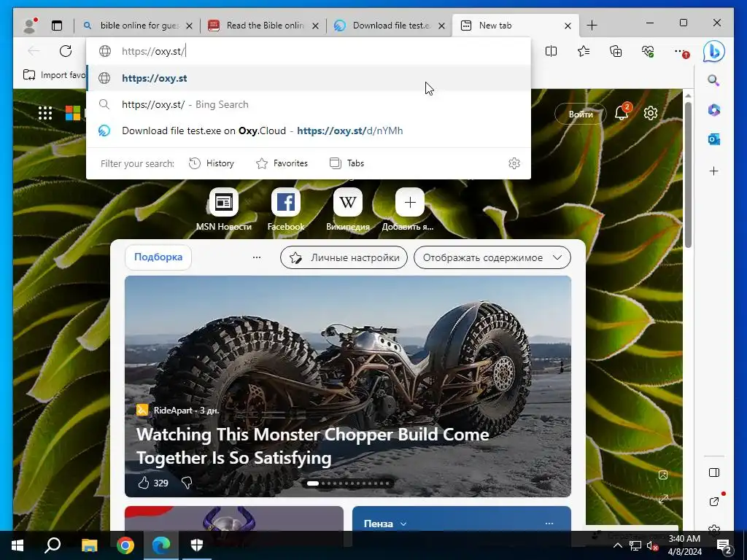Click in the address bar field
747x560 pixels.
[309, 51]
